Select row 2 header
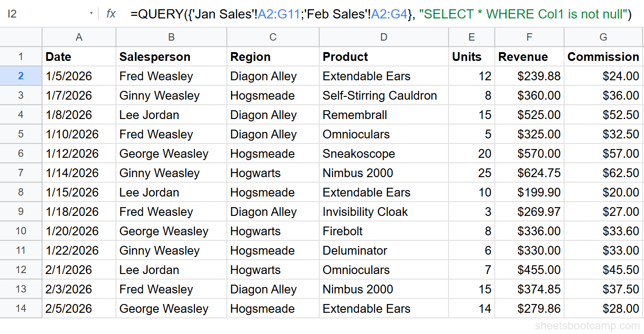This screenshot has height=334, width=644. click(21, 76)
